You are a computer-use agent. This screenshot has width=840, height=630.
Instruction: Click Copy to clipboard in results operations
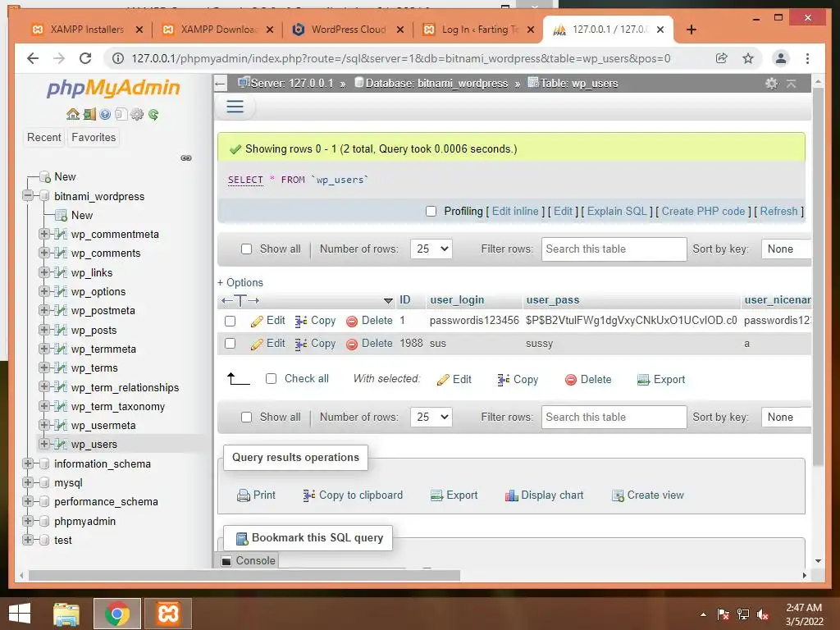tap(353, 495)
